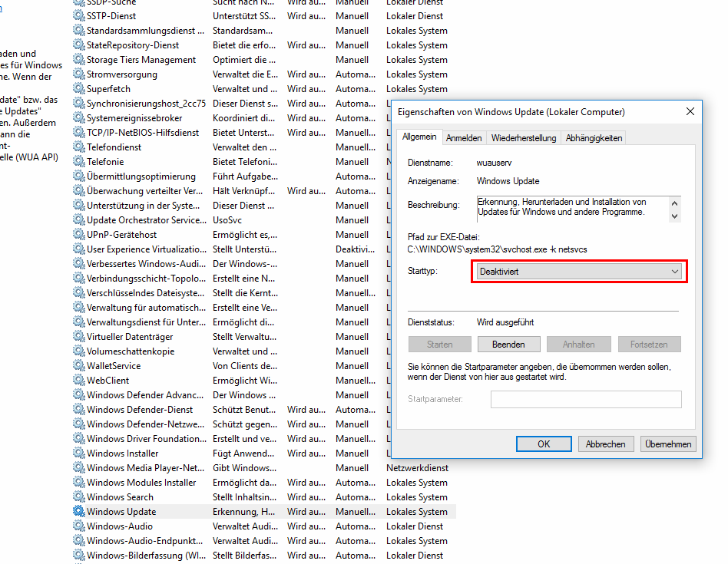Select the Synchronisierungshost_2cc75 service row
The height and width of the screenshot is (564, 728).
click(x=231, y=104)
